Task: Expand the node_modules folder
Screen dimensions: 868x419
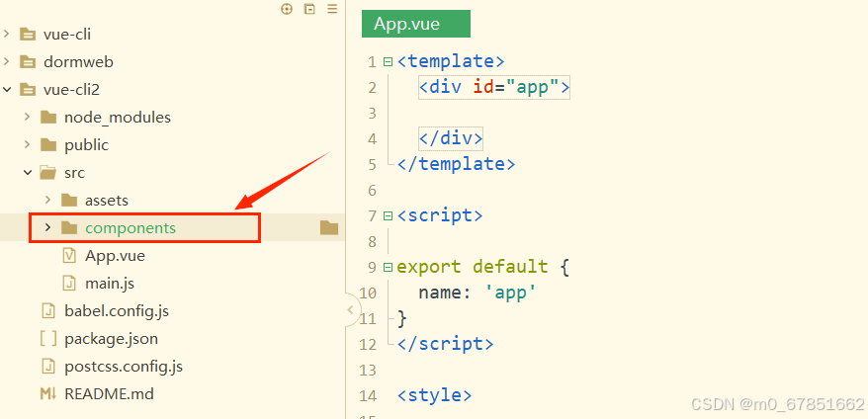Action: click(27, 118)
